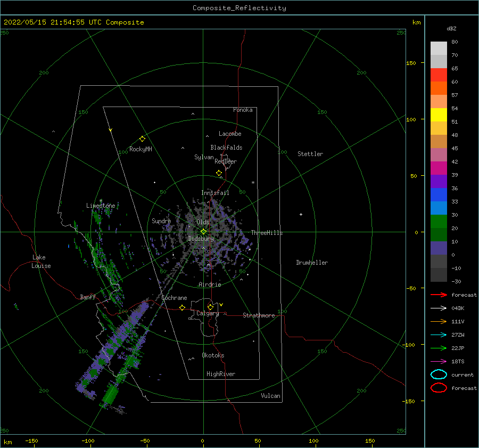
Task: Click the ThreeHills town label
Action: tap(267, 233)
